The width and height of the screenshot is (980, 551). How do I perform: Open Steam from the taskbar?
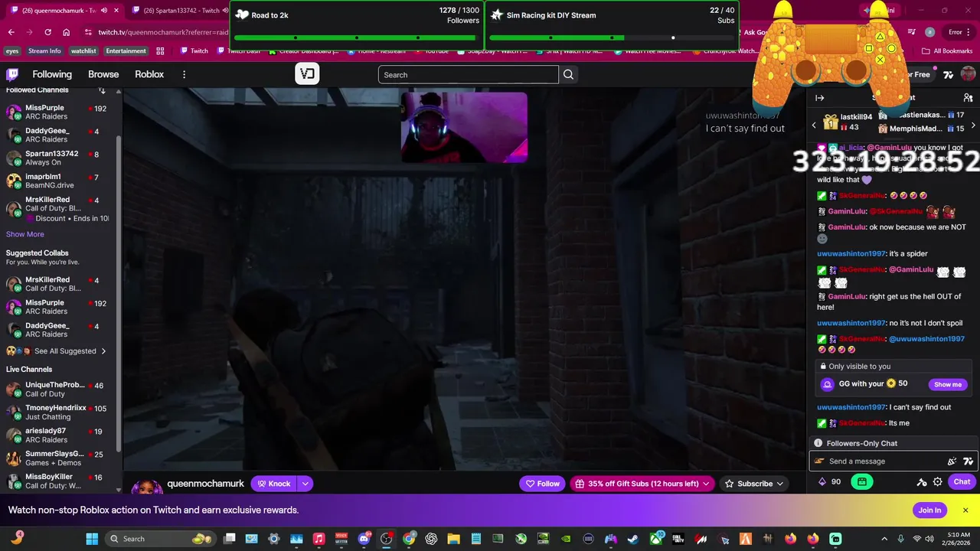point(633,539)
